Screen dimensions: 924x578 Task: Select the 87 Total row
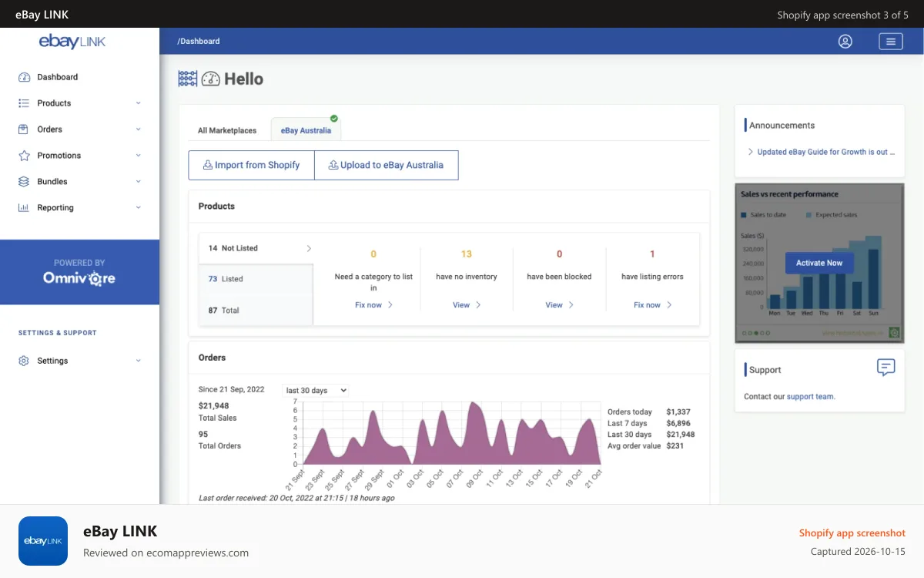256,310
